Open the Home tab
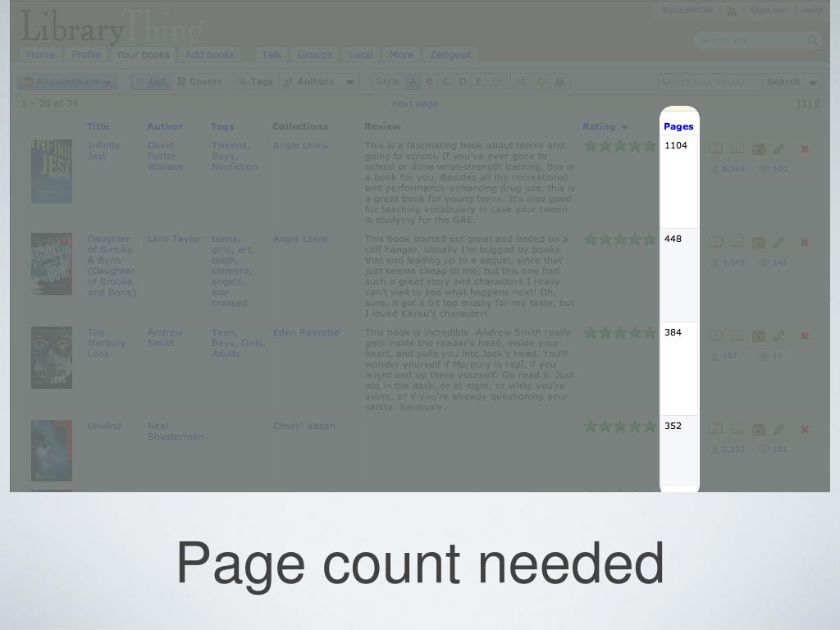 coord(40,55)
